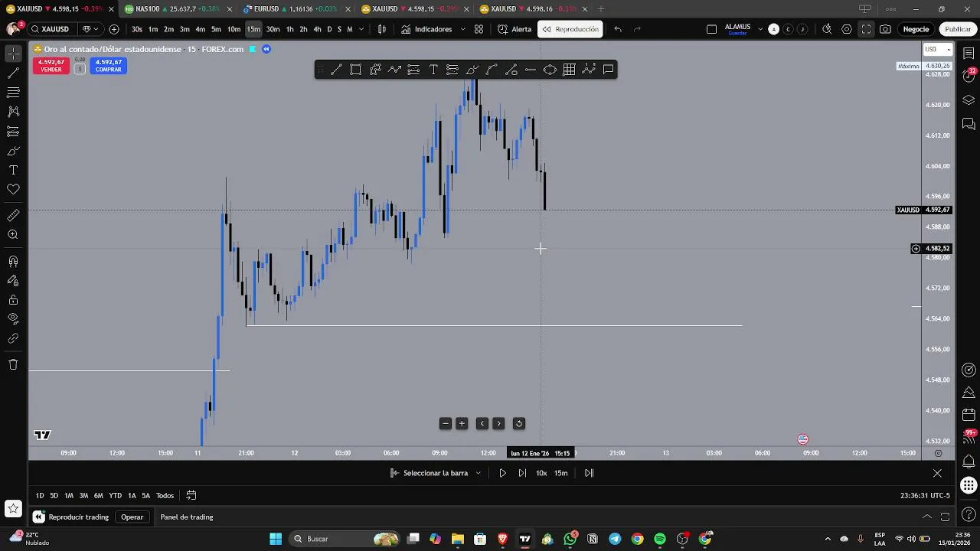The image size is (980, 551).
Task: Select the brush drawing tool
Action: pyautogui.click(x=13, y=151)
